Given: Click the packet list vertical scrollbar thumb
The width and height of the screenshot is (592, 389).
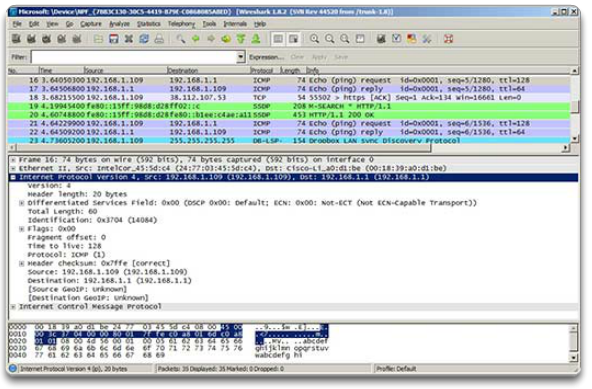Looking at the screenshot, I should click(x=574, y=106).
